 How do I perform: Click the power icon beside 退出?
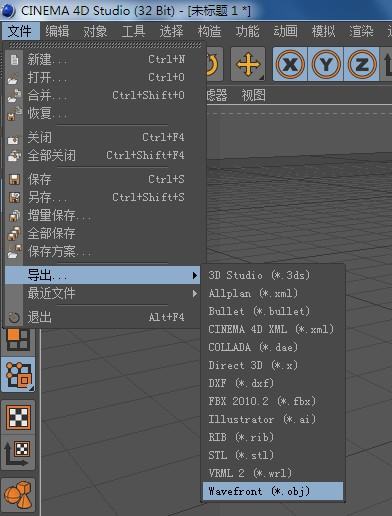(x=14, y=318)
